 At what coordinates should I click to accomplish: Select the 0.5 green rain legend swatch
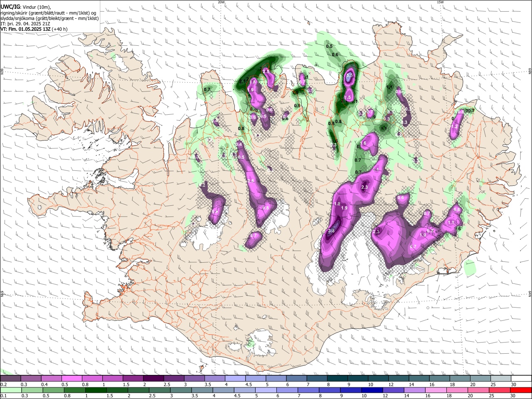click(53, 390)
